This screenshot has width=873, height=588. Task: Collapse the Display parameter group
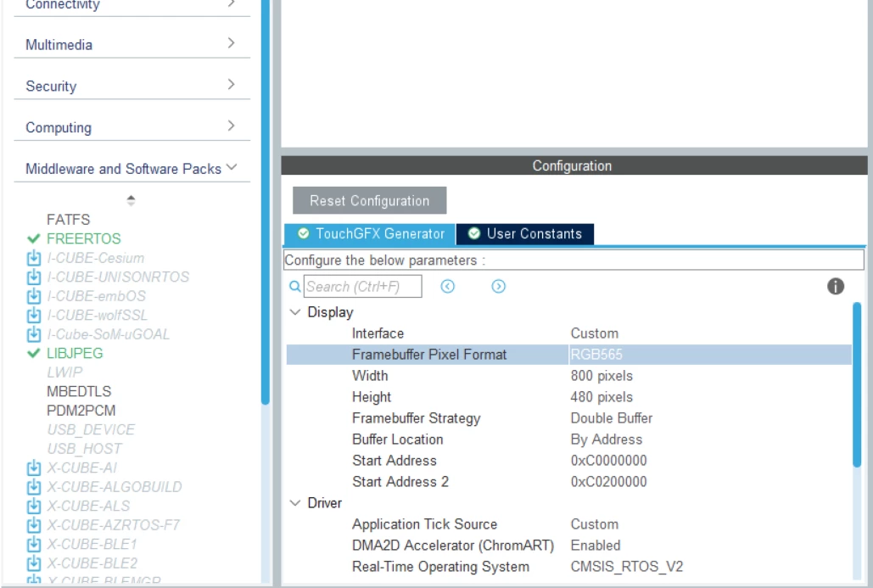pyautogui.click(x=295, y=312)
